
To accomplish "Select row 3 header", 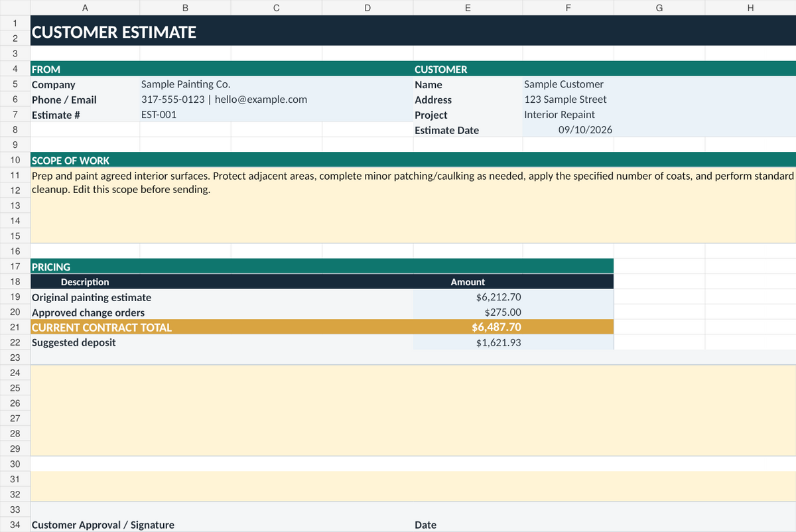I will (15, 54).
